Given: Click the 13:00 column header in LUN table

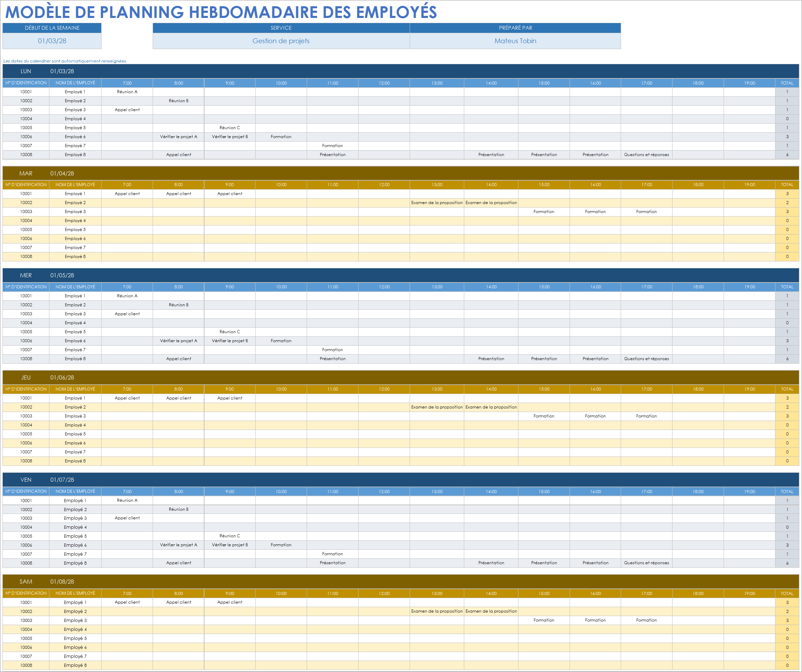Looking at the screenshot, I should (x=437, y=83).
